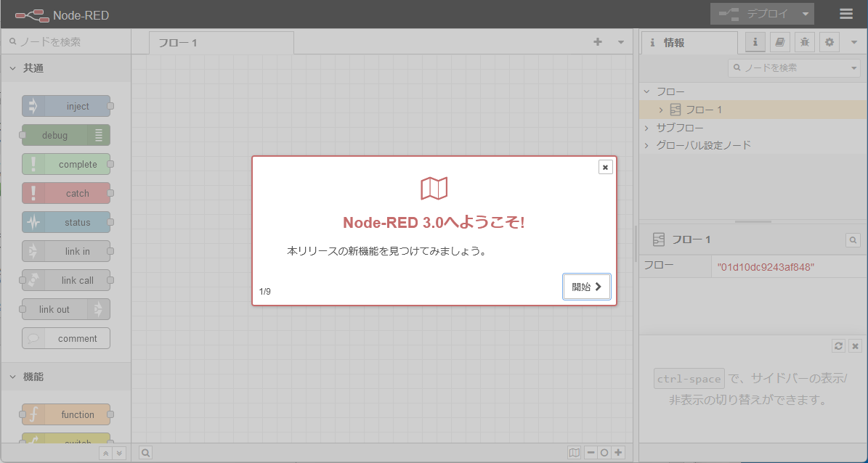Click the ノードを検索 palette search field
Image resolution: width=868 pixels, height=463 pixels.
click(66, 42)
